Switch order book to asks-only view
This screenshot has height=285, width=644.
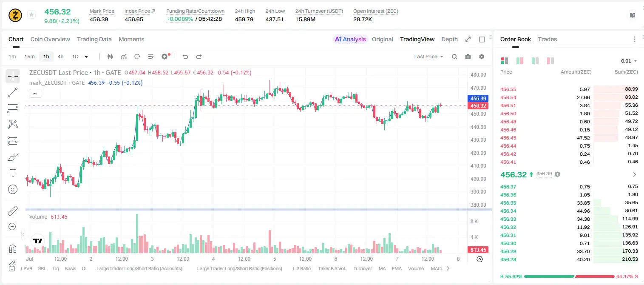pyautogui.click(x=550, y=61)
